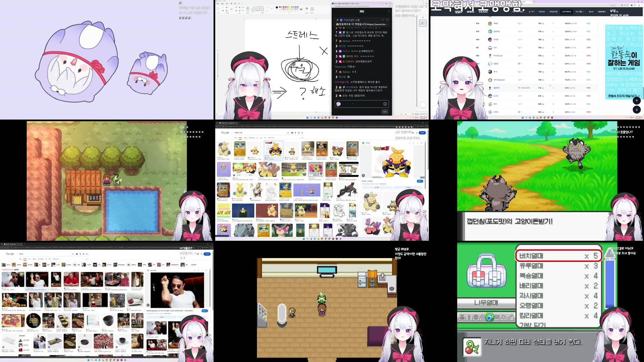Close the Pokemon image preview panel
This screenshot has width=644, height=362.
coord(421,143)
